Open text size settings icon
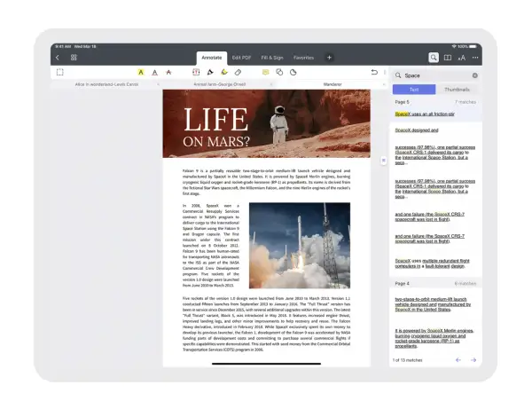Screen dimensions: 532x409 [x=461, y=58]
